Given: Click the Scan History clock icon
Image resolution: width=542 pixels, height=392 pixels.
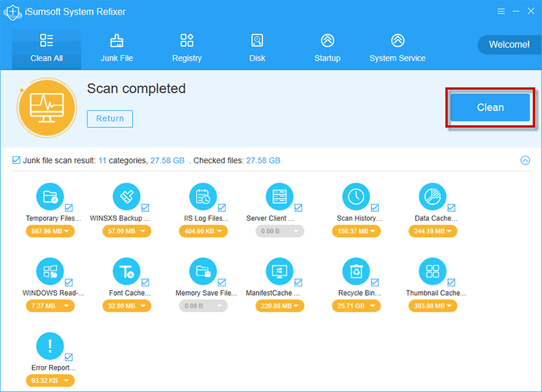Looking at the screenshot, I should pyautogui.click(x=356, y=196).
